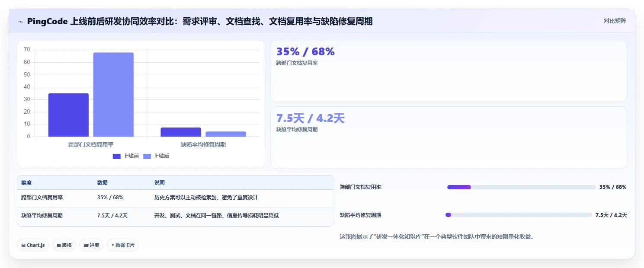Select cell 开发、测试、文档在同一链路

(216, 216)
